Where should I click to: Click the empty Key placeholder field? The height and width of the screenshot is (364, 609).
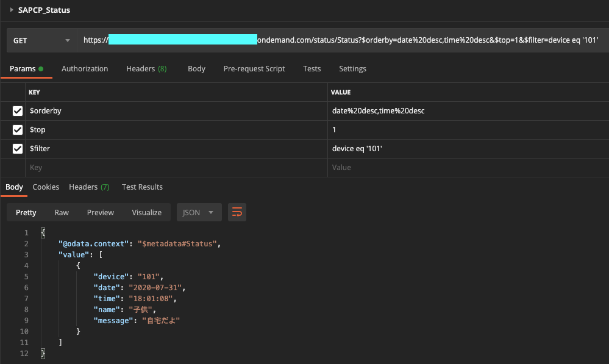[x=177, y=168]
